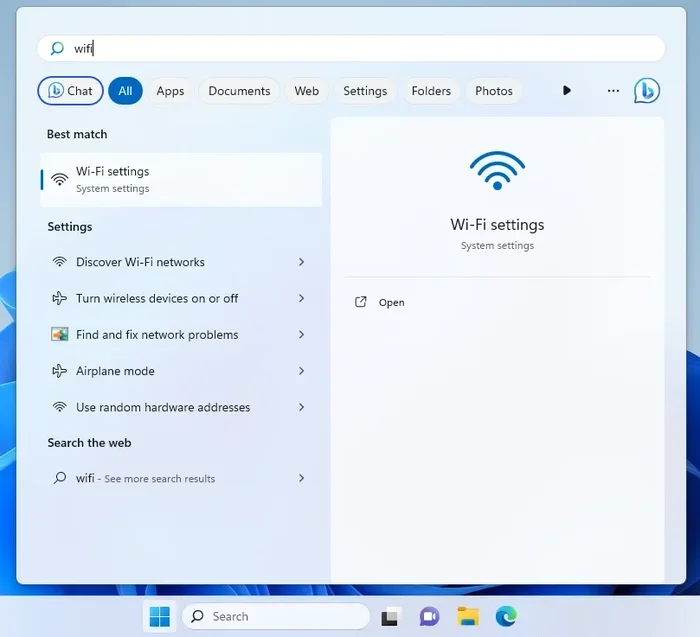
Task: Expand Find and fix network problems chevron
Action: click(301, 334)
